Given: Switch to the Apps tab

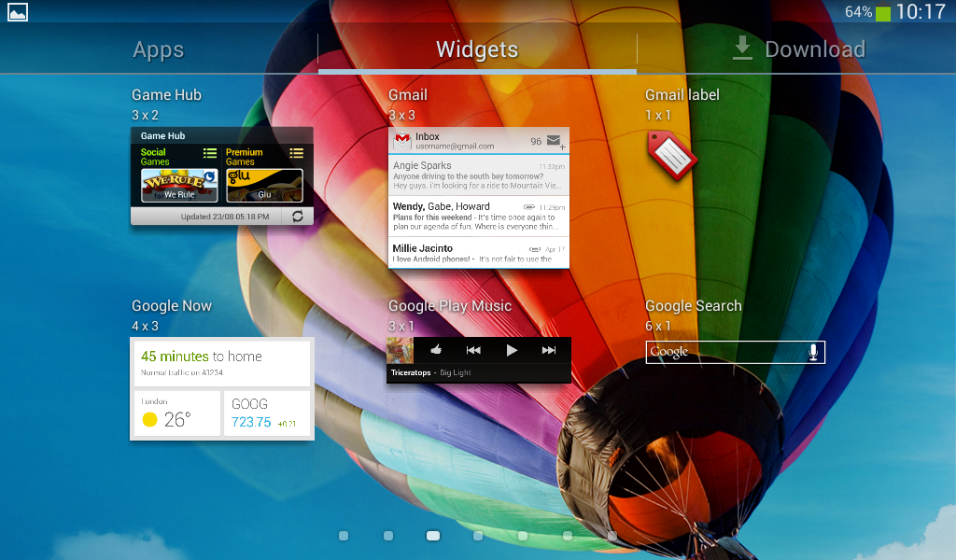Looking at the screenshot, I should pyautogui.click(x=159, y=49).
